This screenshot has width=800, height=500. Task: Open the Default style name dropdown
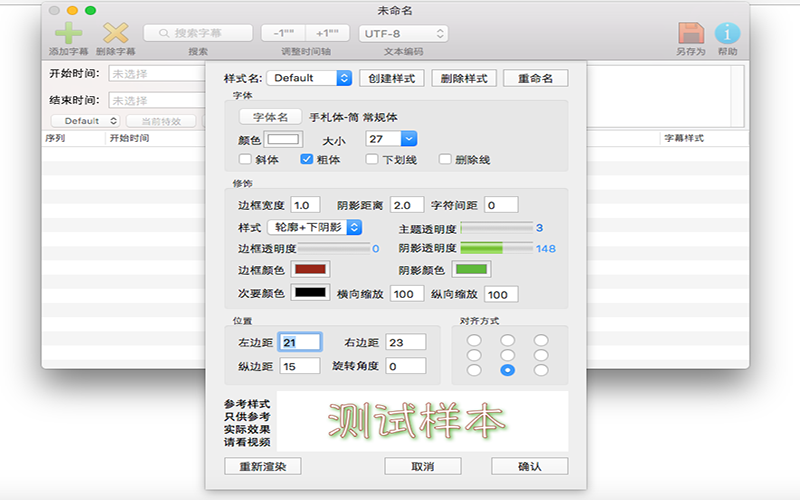(309, 78)
